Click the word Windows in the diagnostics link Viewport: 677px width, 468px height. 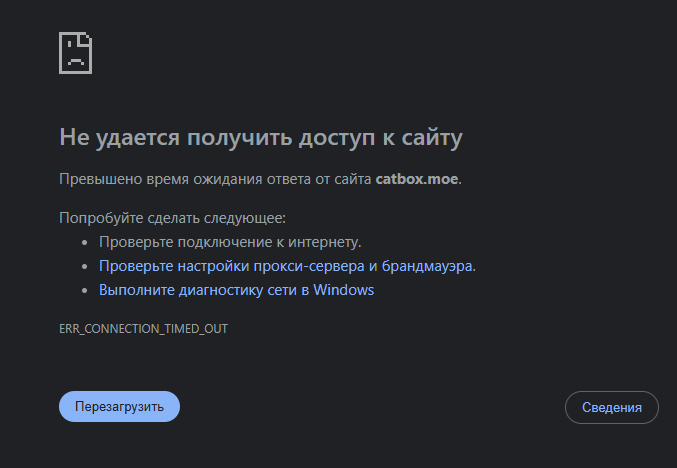coord(343,290)
